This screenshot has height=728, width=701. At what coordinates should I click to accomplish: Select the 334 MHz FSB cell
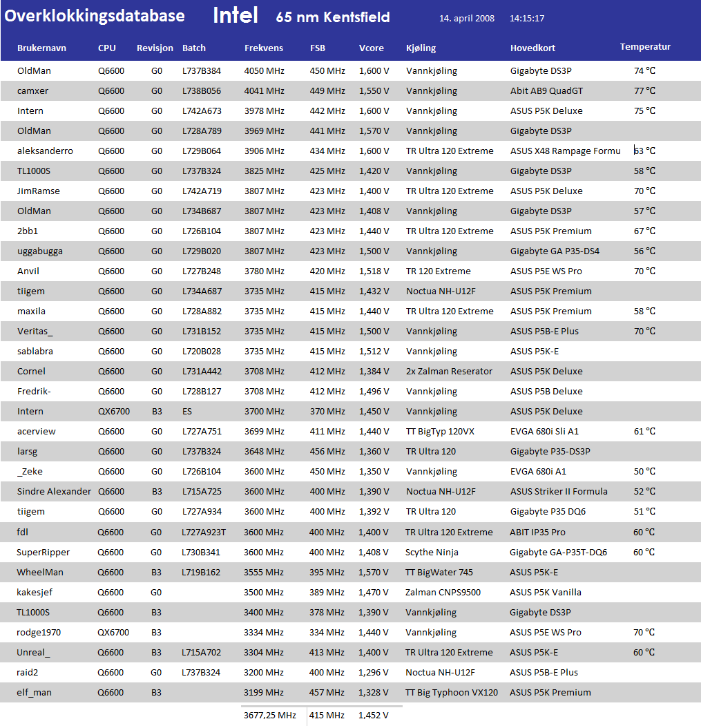(327, 633)
